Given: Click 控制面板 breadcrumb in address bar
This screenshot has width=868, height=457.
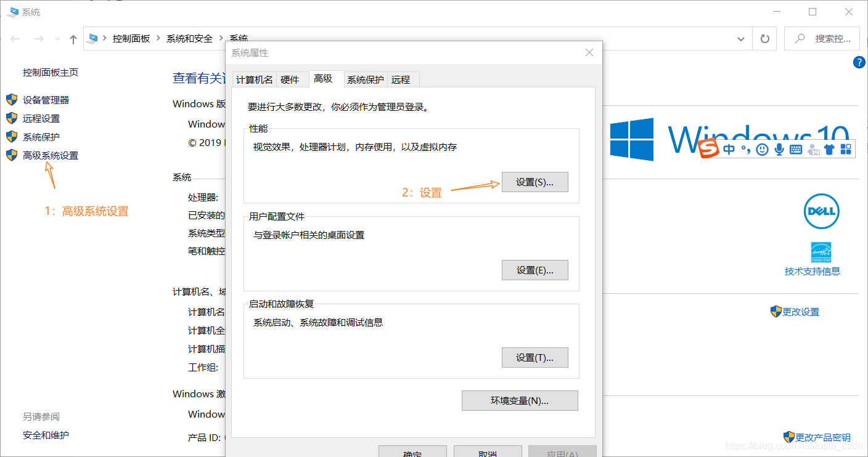Looking at the screenshot, I should coord(131,38).
